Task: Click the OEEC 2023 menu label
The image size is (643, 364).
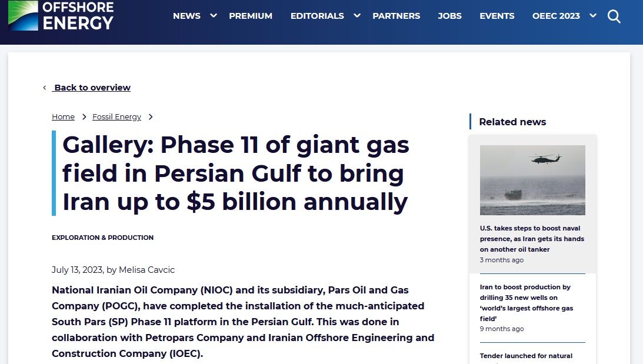Action: (556, 16)
